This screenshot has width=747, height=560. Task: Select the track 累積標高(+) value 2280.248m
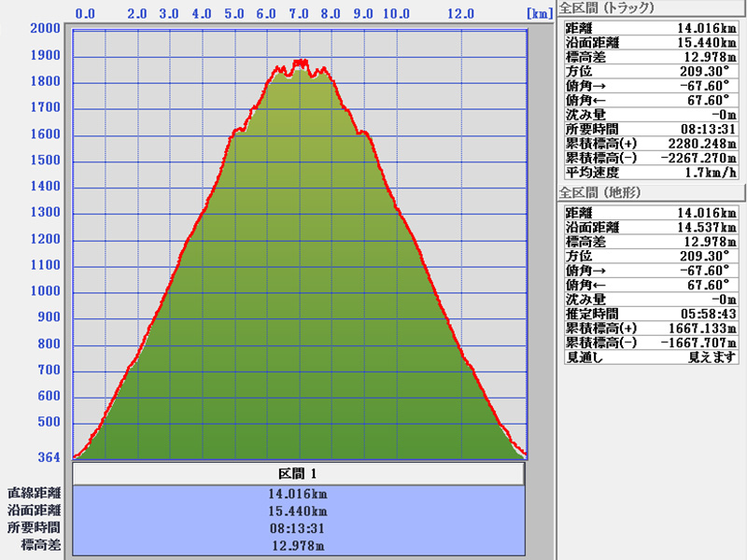(x=701, y=143)
